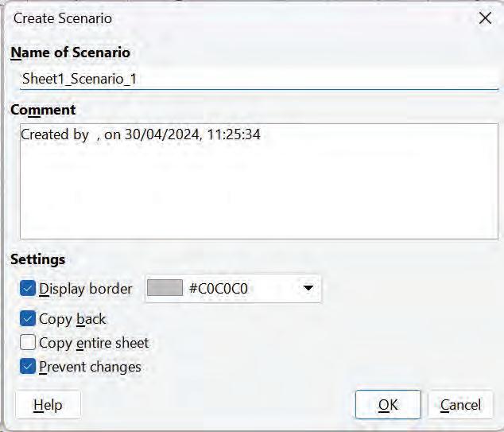Viewport: 504px width, 432px height.
Task: Open Help for the scenario dialog
Action: [x=48, y=405]
